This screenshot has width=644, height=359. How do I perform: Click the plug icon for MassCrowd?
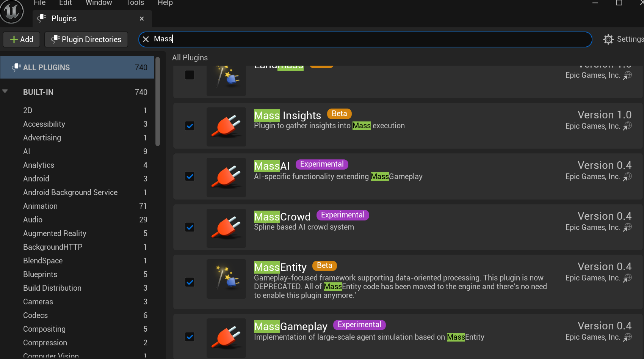pyautogui.click(x=226, y=228)
